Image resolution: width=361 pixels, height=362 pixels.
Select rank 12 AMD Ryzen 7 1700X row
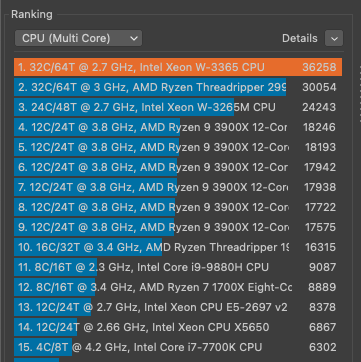[178, 287]
